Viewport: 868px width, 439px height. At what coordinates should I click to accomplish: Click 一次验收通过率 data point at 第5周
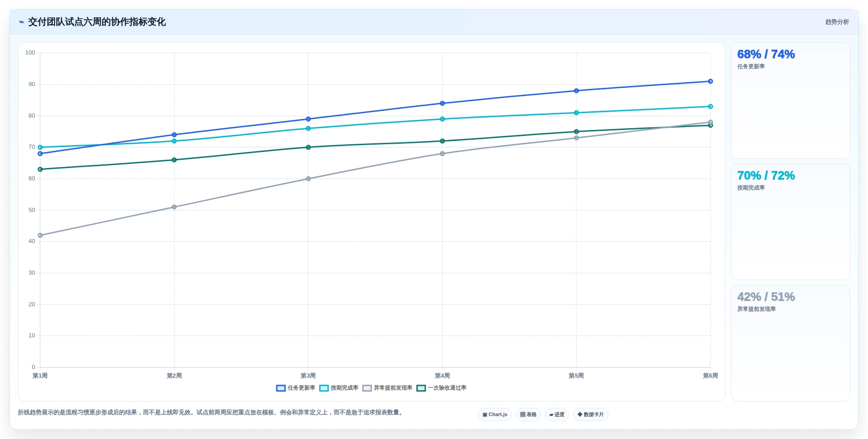577,132
